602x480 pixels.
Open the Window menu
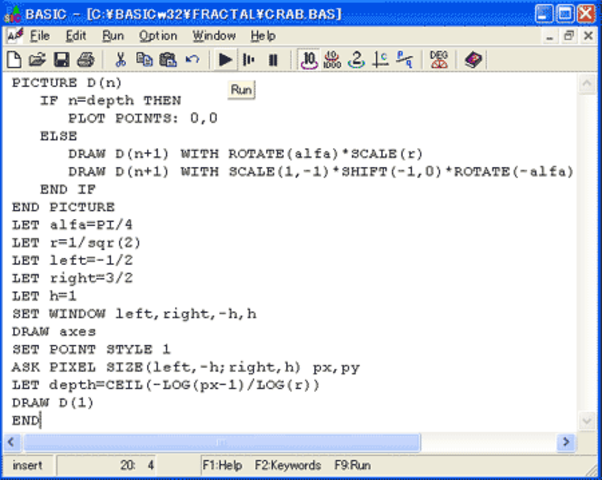pos(214,36)
